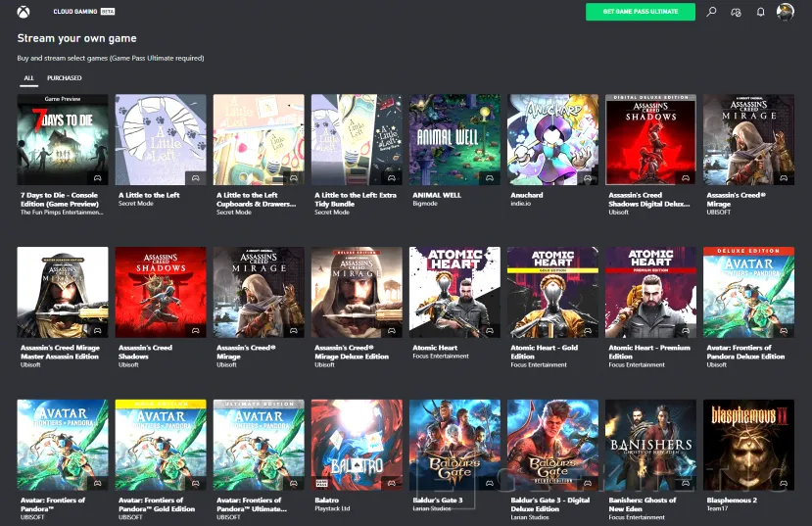Viewport: 812px width, 526px height.
Task: Open the search magnifier icon
Action: (x=711, y=12)
